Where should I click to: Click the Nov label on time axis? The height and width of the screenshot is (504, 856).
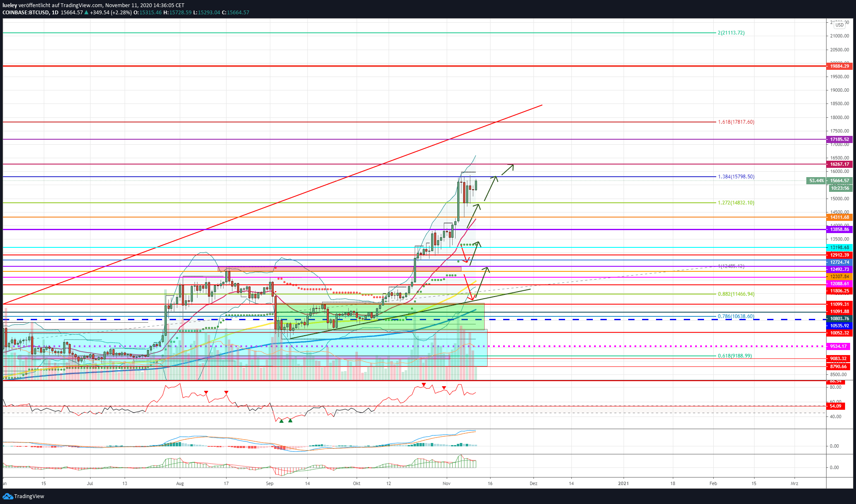[x=447, y=483]
